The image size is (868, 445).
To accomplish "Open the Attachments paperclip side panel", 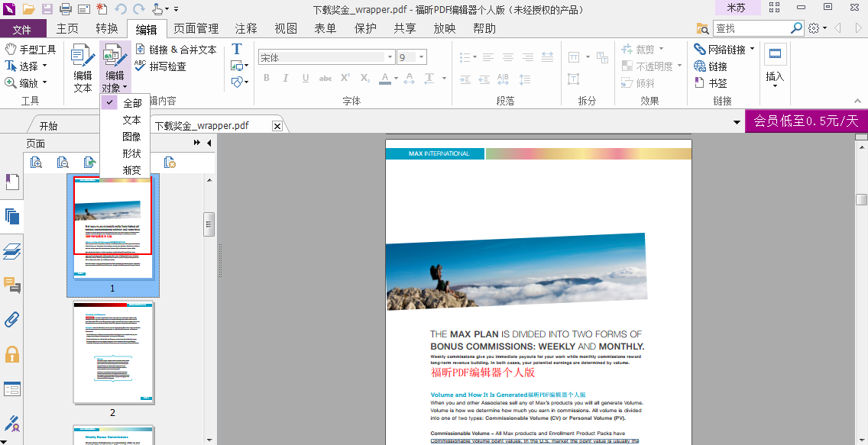I will point(11,320).
